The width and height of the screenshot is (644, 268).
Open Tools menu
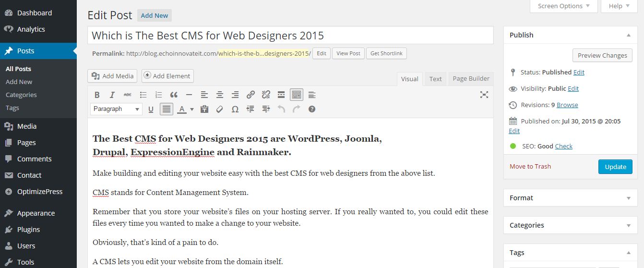[38, 262]
